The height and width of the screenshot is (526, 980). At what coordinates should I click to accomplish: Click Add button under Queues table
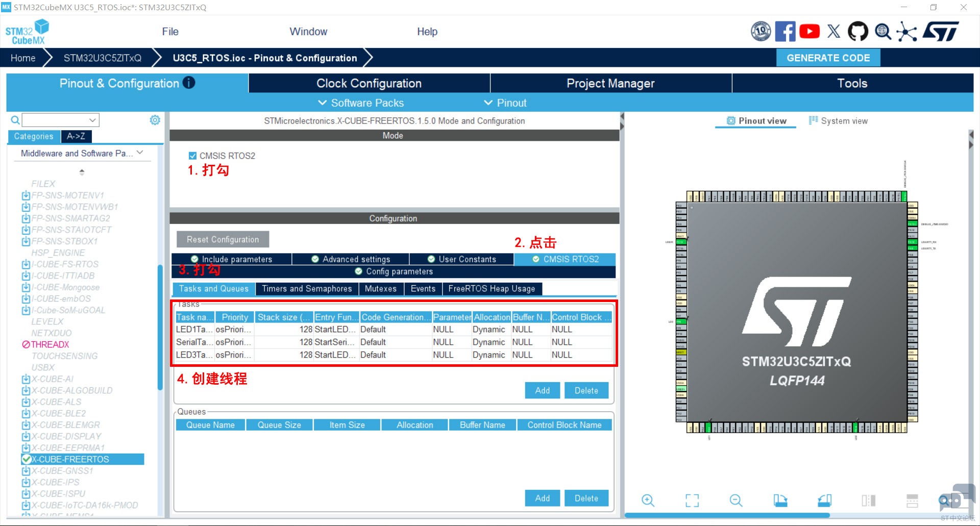tap(542, 498)
